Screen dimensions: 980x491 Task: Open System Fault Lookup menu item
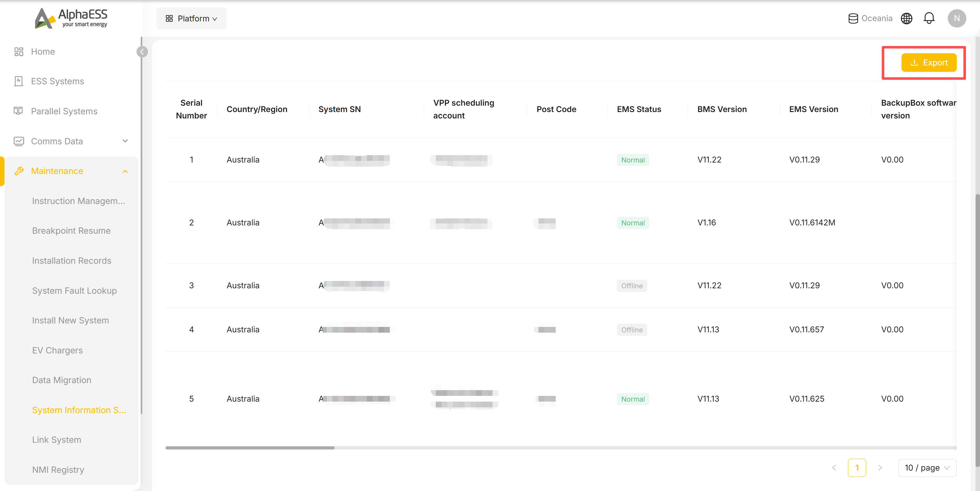point(75,291)
